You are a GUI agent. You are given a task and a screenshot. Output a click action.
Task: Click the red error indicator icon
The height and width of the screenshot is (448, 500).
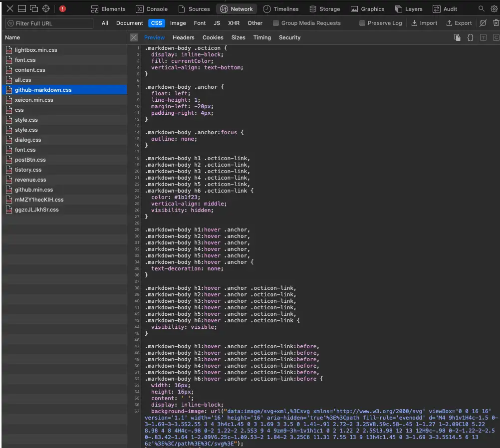pyautogui.click(x=62, y=8)
